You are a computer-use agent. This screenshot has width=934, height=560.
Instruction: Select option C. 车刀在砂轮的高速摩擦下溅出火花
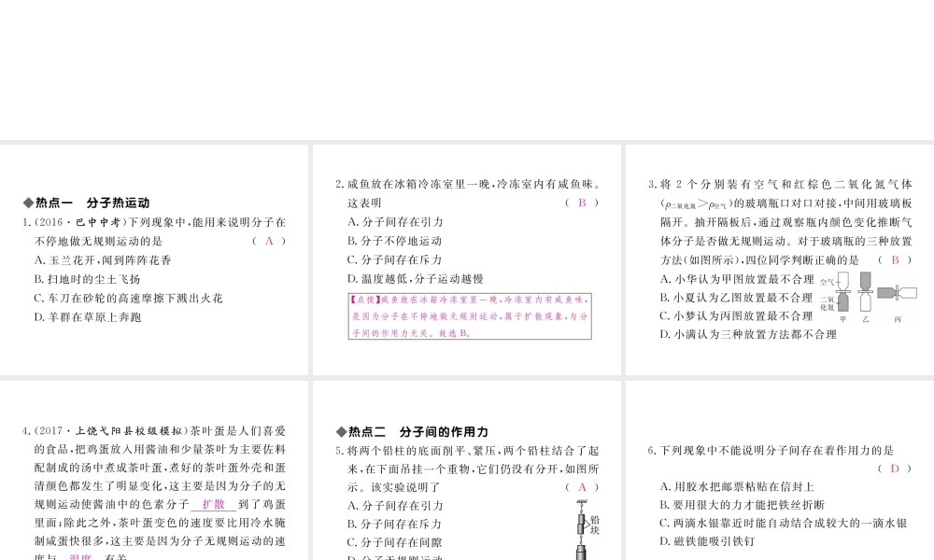pyautogui.click(x=128, y=298)
